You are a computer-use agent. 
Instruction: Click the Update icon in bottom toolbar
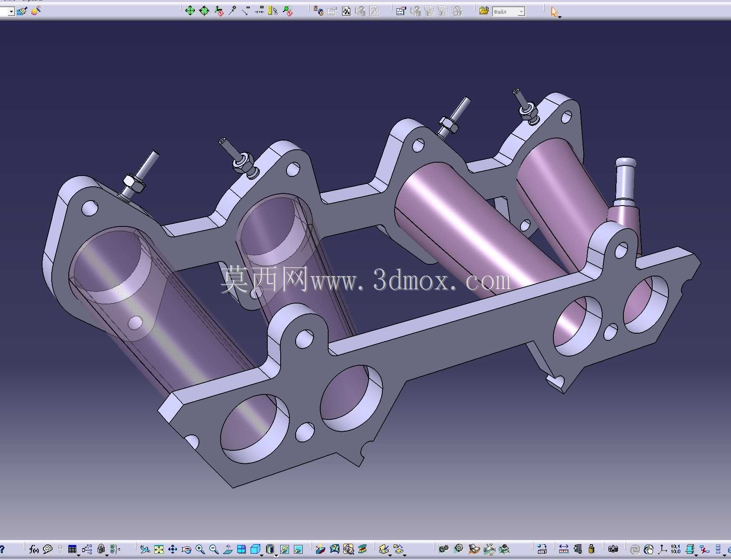click(635, 550)
